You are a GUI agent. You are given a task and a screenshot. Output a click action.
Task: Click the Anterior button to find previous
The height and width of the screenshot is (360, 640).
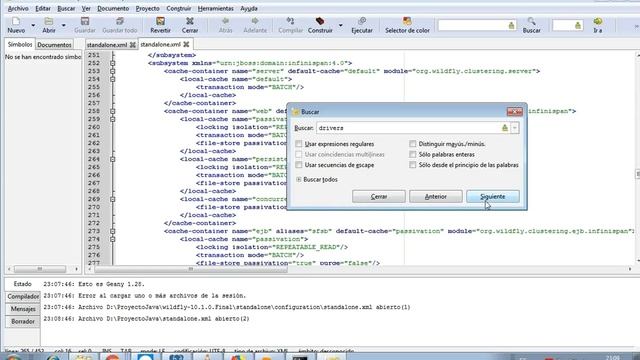436,197
